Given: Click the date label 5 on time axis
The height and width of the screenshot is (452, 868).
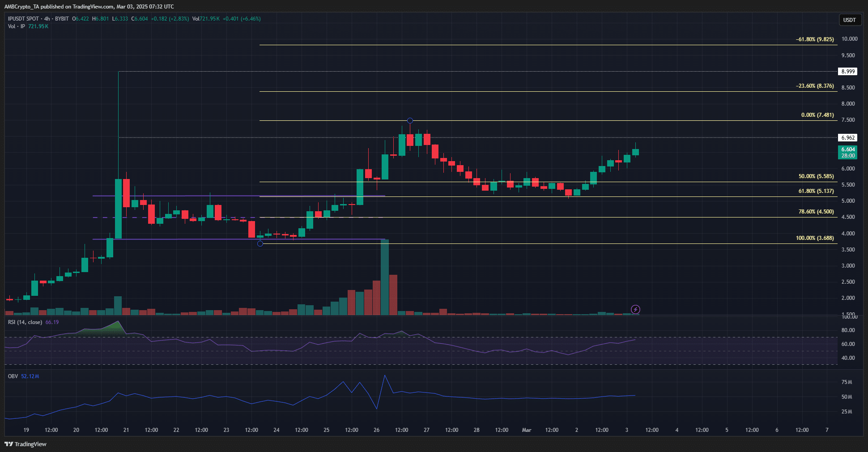Looking at the screenshot, I should (727, 430).
